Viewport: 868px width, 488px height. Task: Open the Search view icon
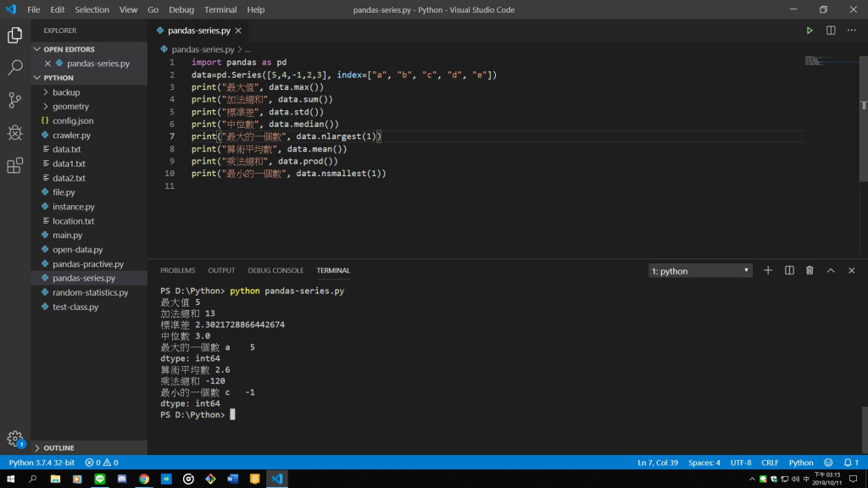(x=15, y=68)
